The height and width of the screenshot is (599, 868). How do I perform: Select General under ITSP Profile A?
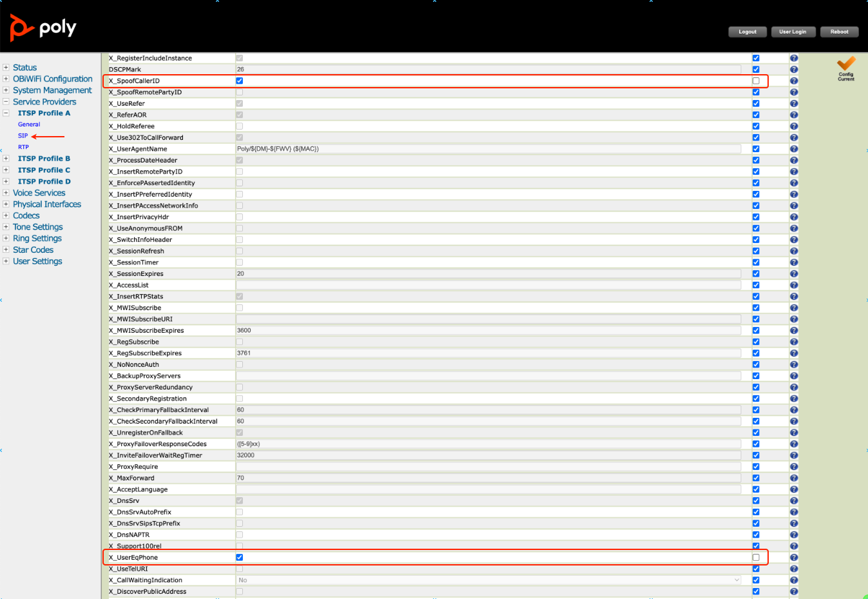click(x=29, y=124)
